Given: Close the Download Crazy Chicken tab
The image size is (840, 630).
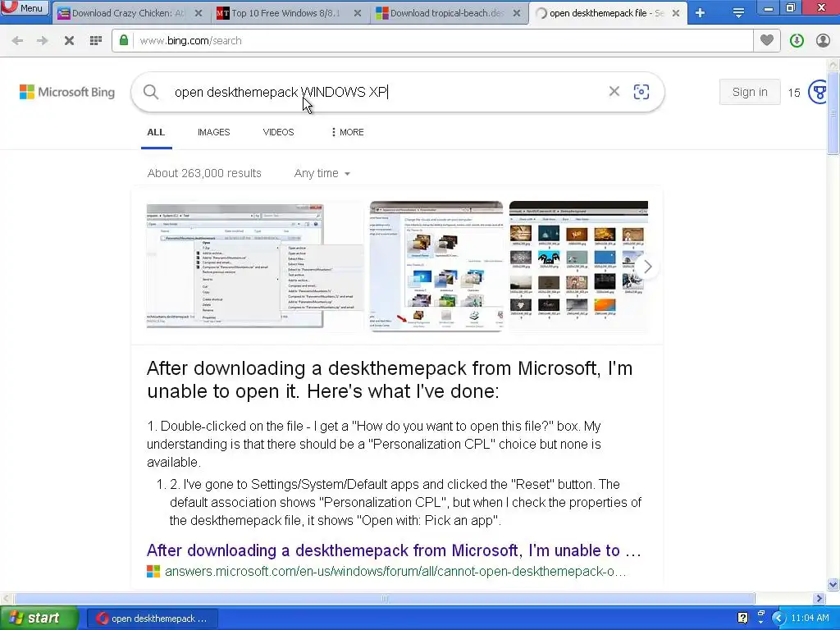Looking at the screenshot, I should (x=199, y=13).
